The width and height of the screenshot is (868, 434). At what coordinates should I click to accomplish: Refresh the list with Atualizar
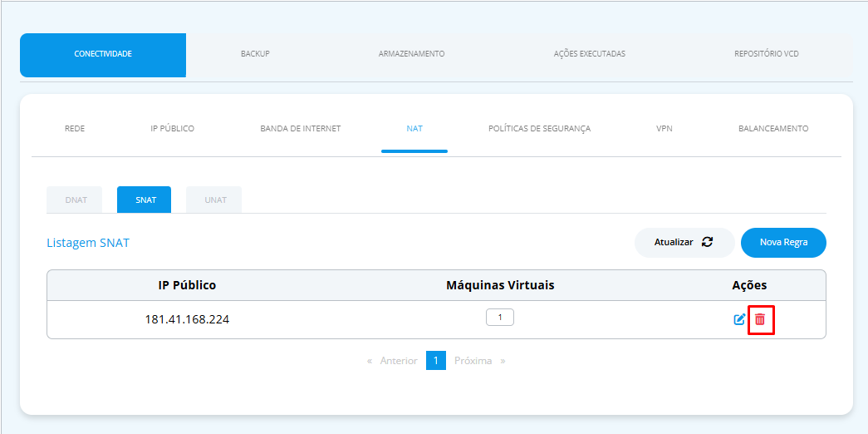click(684, 243)
